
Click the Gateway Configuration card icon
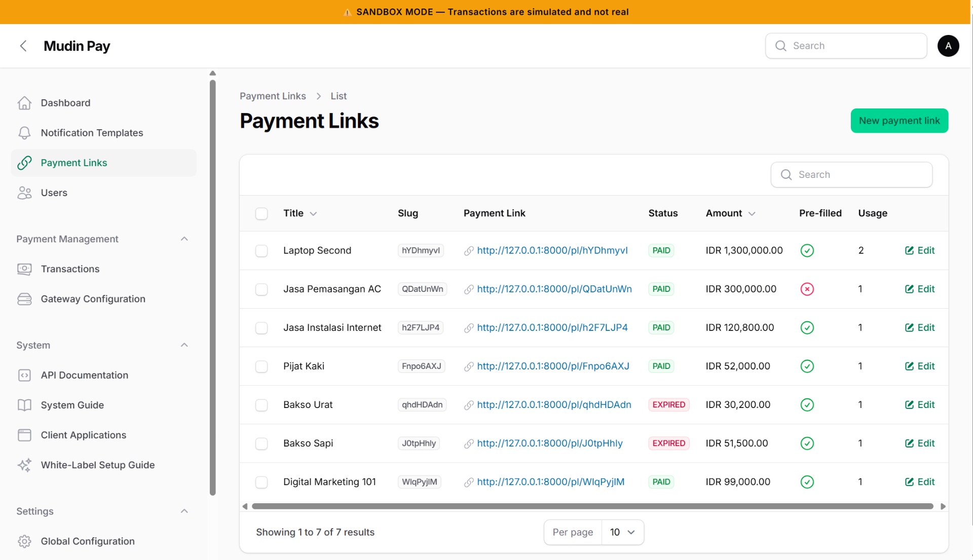coord(24,299)
